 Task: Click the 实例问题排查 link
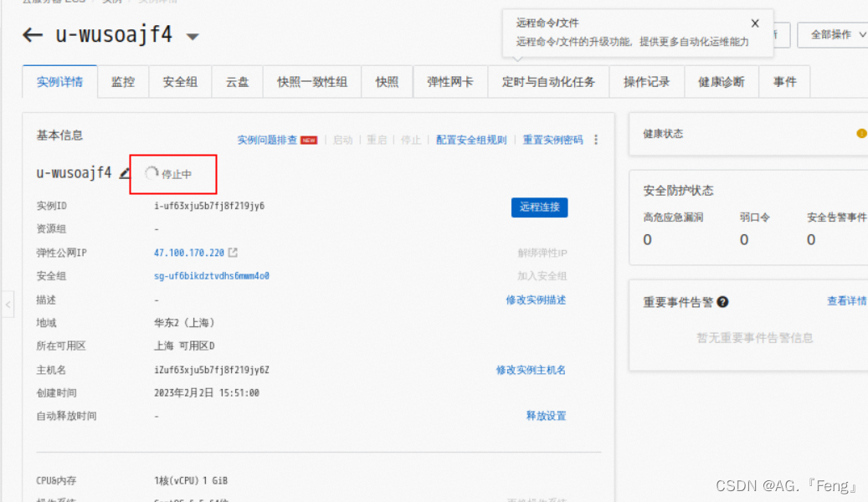click(x=267, y=140)
